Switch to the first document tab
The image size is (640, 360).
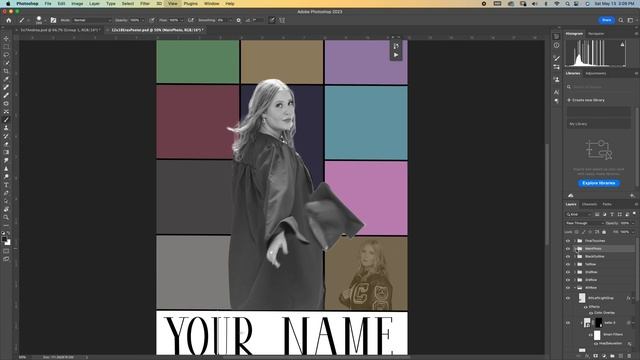point(60,30)
